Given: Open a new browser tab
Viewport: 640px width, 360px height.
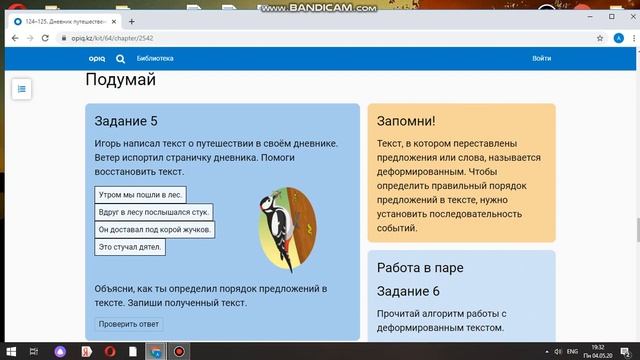Looking at the screenshot, I should 131,22.
